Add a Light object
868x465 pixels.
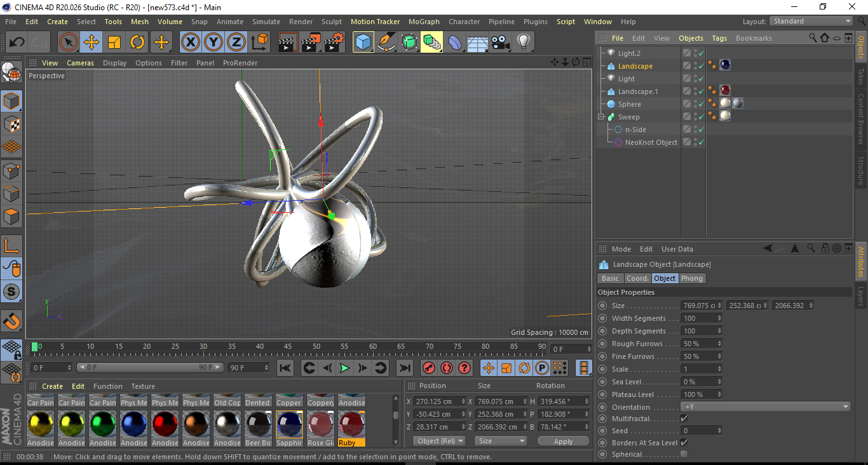coord(523,43)
